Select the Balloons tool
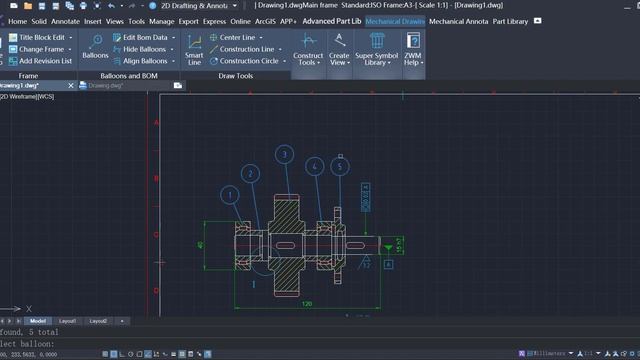The width and height of the screenshot is (640, 360). click(96, 46)
